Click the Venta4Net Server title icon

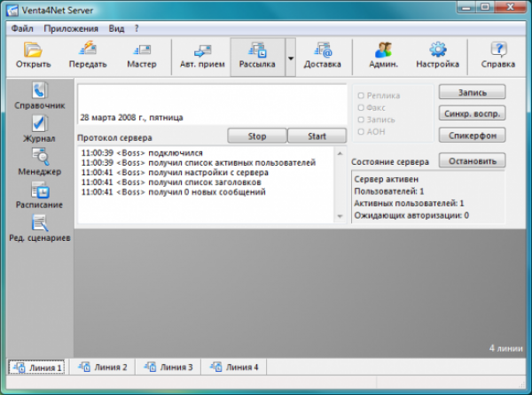(12, 11)
